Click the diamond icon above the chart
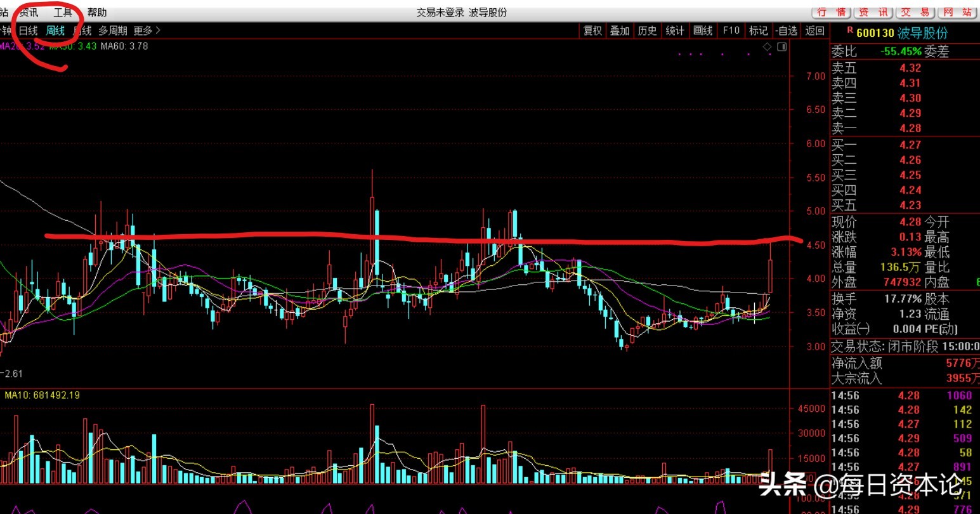This screenshot has width=980, height=514. click(x=768, y=47)
